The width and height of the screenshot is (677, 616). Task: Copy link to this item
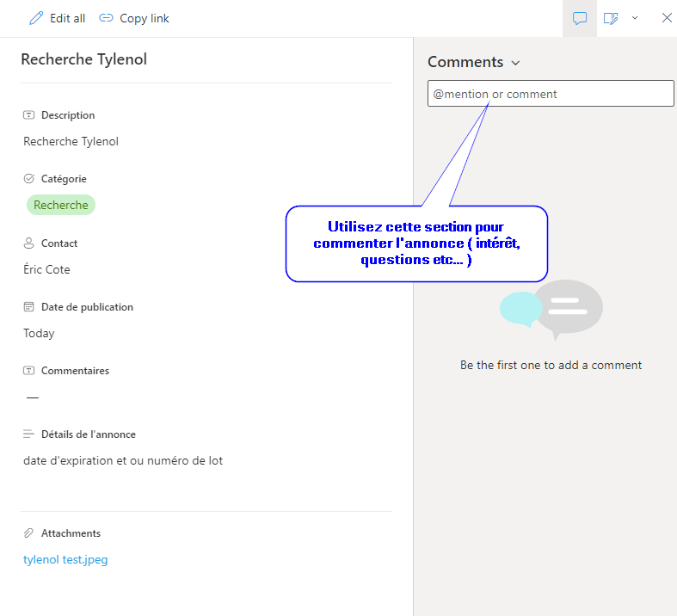pos(134,18)
